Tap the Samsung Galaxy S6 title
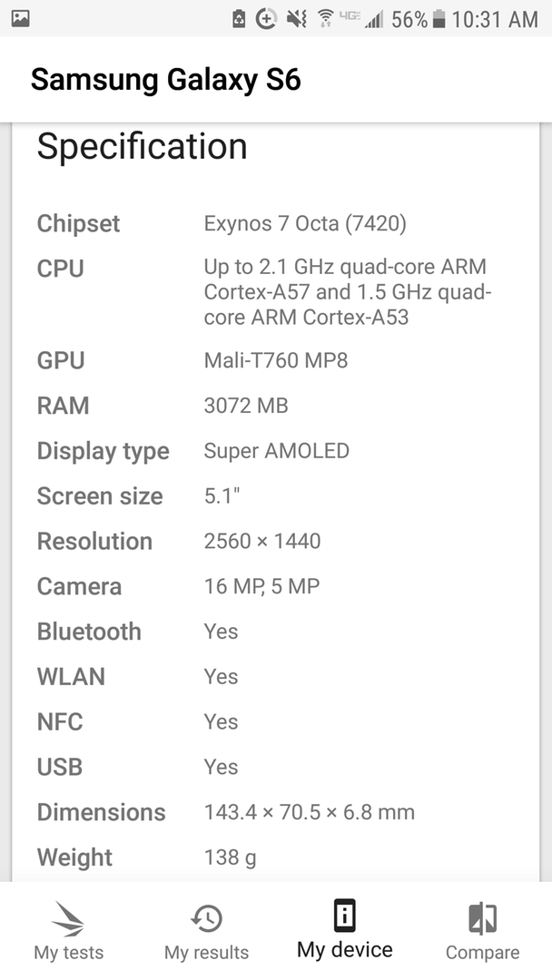This screenshot has height=980, width=552. pos(165,80)
